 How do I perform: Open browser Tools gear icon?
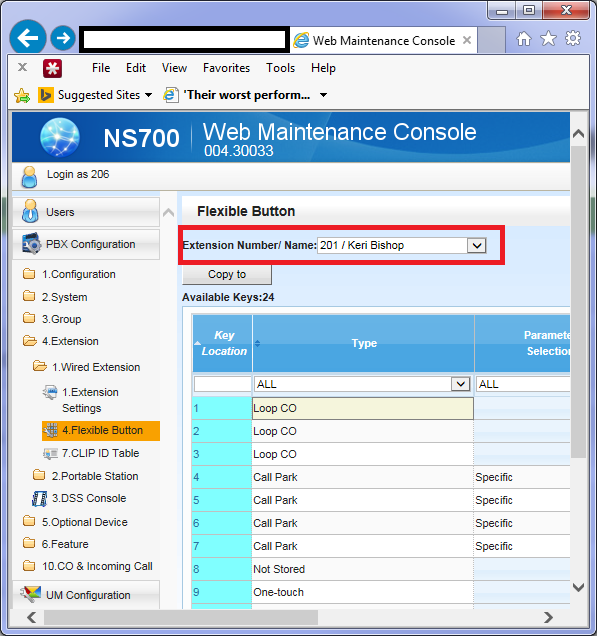point(573,39)
